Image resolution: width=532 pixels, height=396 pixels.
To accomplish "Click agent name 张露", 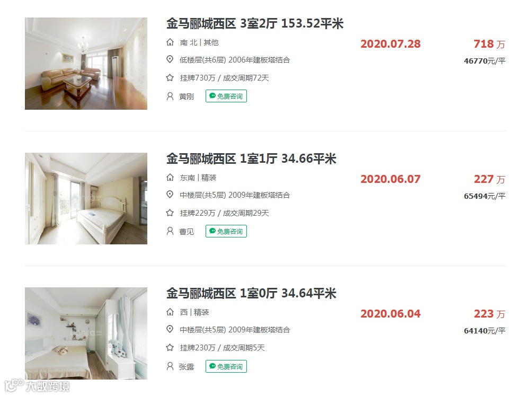I will tap(187, 367).
